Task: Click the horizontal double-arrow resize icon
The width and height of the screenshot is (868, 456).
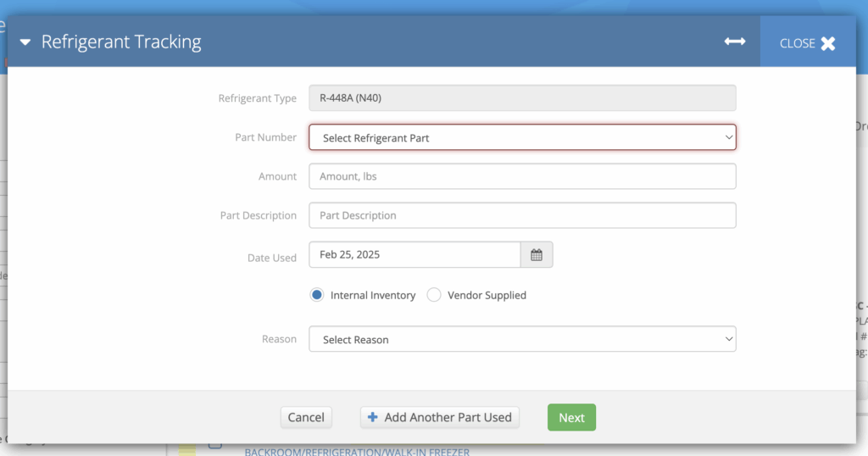Action: click(734, 42)
